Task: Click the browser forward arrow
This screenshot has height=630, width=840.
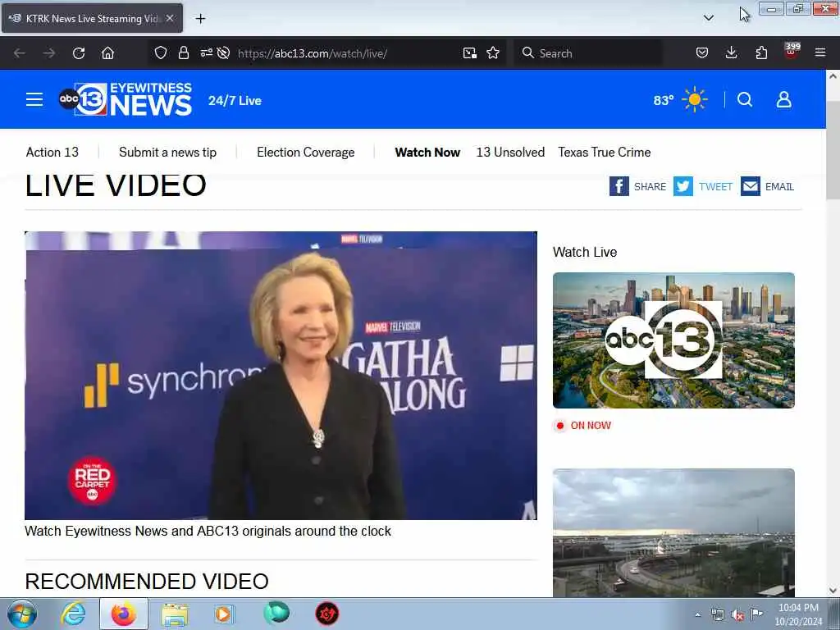Action: [x=48, y=53]
